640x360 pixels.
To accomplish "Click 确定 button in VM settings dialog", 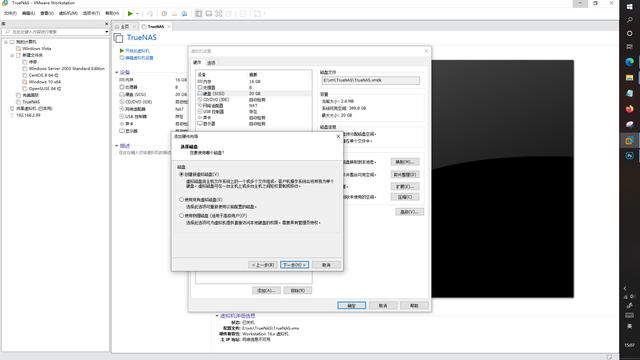I will [x=351, y=306].
